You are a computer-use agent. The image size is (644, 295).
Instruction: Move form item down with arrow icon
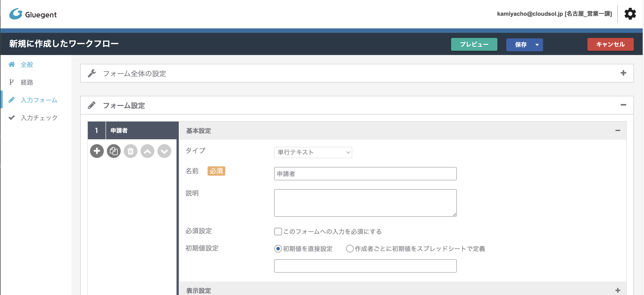tap(164, 151)
